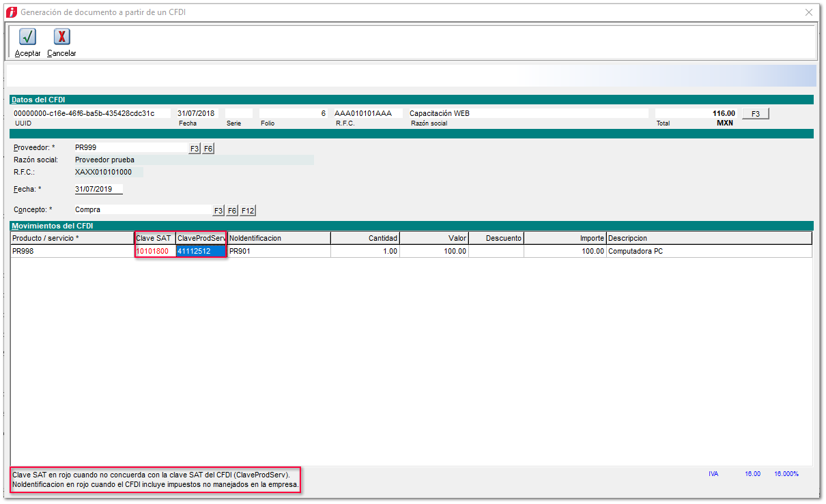Click the F3 button beside Proveedor field
The height and width of the screenshot is (504, 826).
[x=195, y=148]
